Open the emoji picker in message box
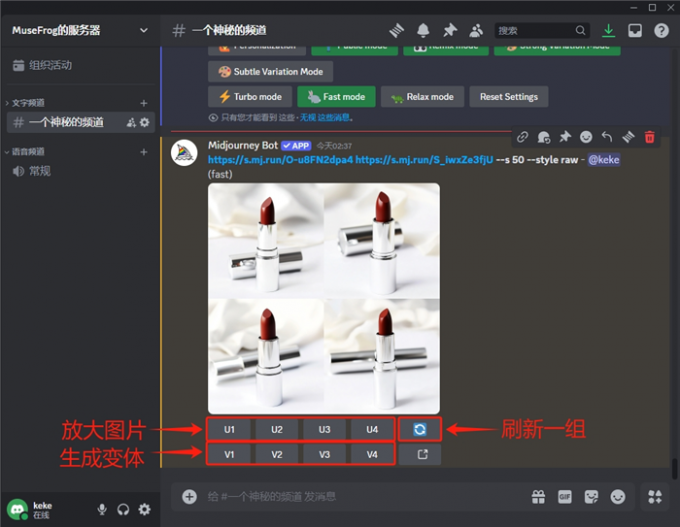This screenshot has height=527, width=680. (x=618, y=497)
